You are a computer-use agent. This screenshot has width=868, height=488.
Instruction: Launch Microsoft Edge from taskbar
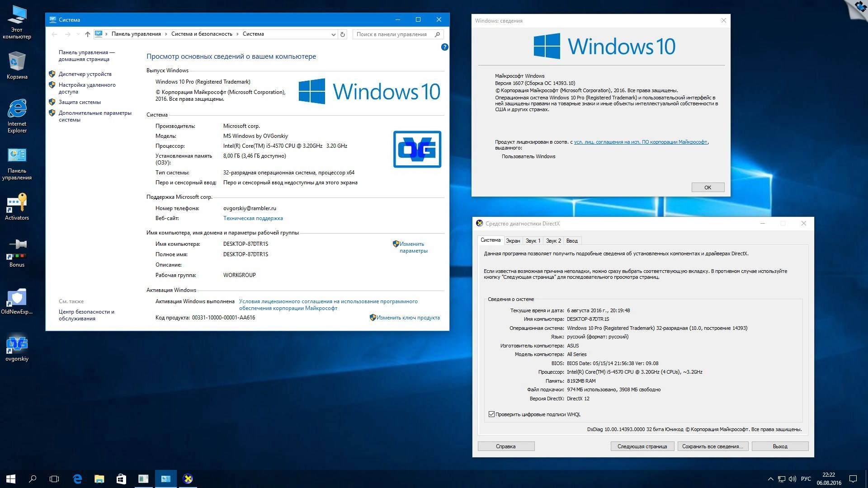[77, 479]
